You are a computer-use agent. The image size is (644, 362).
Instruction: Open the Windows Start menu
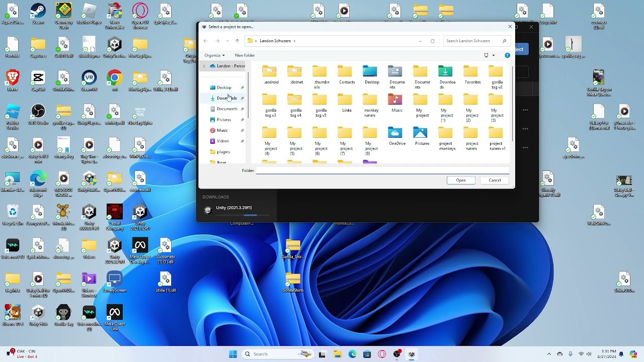[x=233, y=354]
